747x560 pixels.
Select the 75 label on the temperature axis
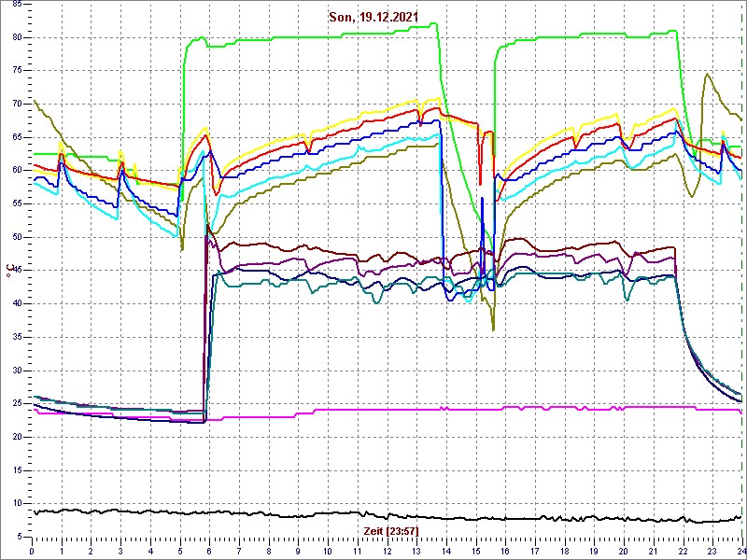click(x=17, y=71)
